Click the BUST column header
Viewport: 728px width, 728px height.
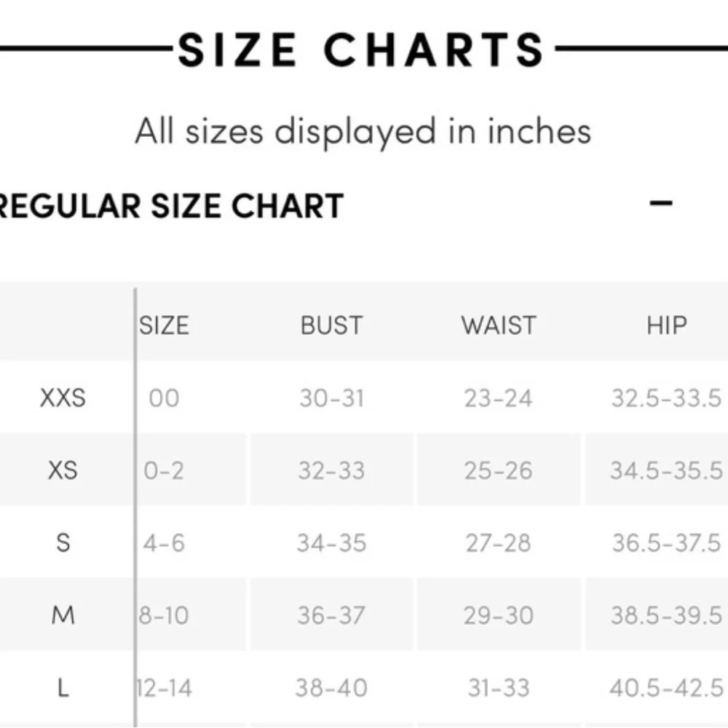pos(331,325)
